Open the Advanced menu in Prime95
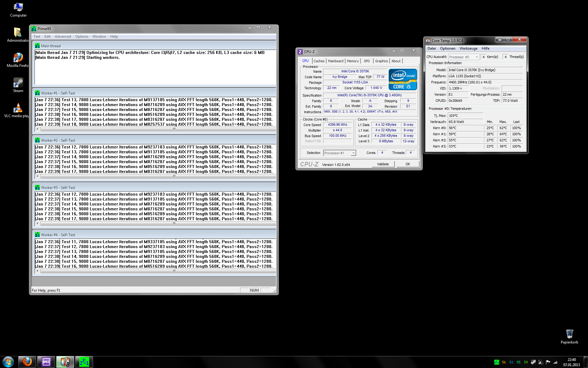The width and height of the screenshot is (588, 368). (63, 36)
